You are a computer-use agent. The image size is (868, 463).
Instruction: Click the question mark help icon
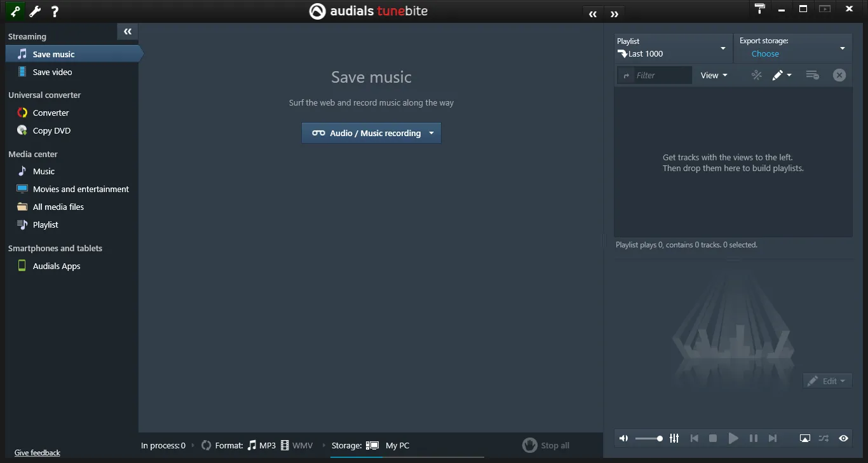pos(55,11)
